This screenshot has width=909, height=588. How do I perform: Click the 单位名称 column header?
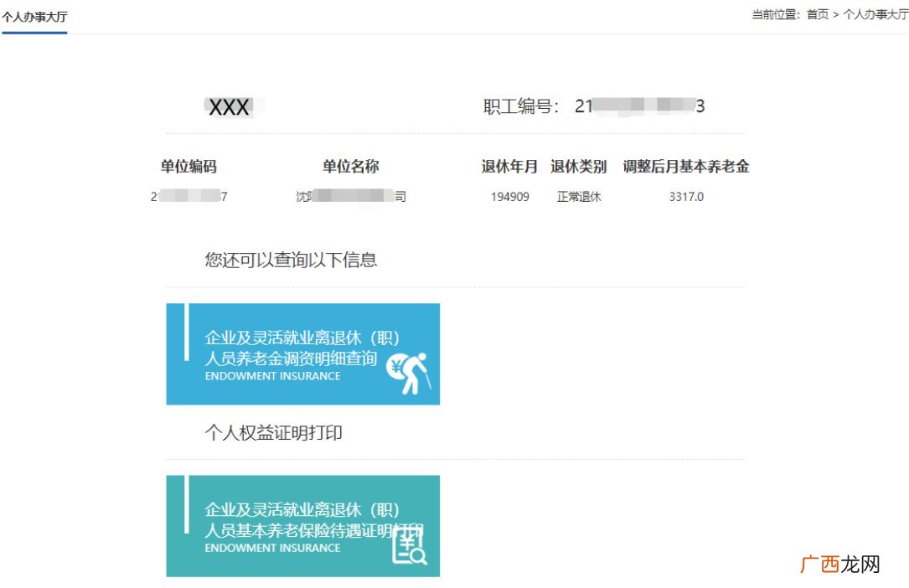click(351, 167)
